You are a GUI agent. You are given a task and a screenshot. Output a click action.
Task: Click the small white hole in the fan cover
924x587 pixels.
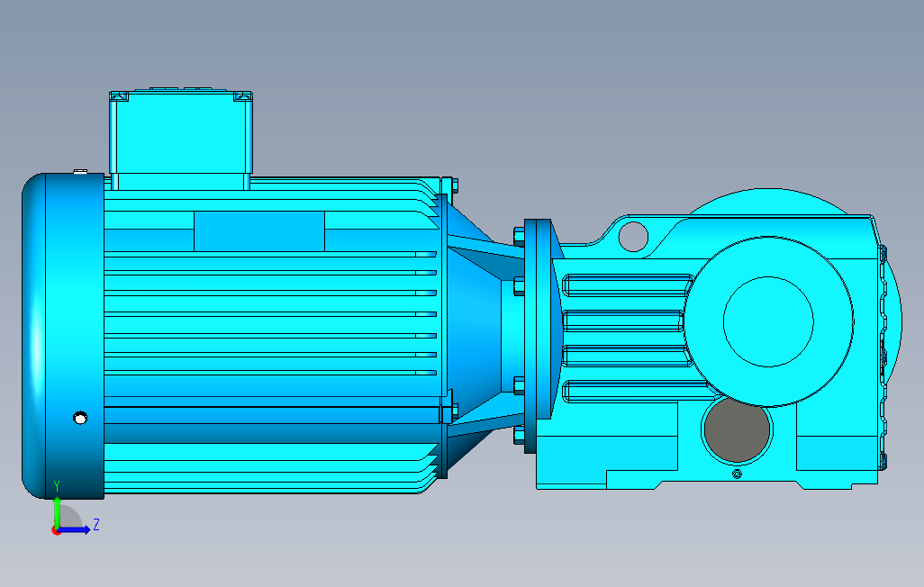[x=80, y=418]
